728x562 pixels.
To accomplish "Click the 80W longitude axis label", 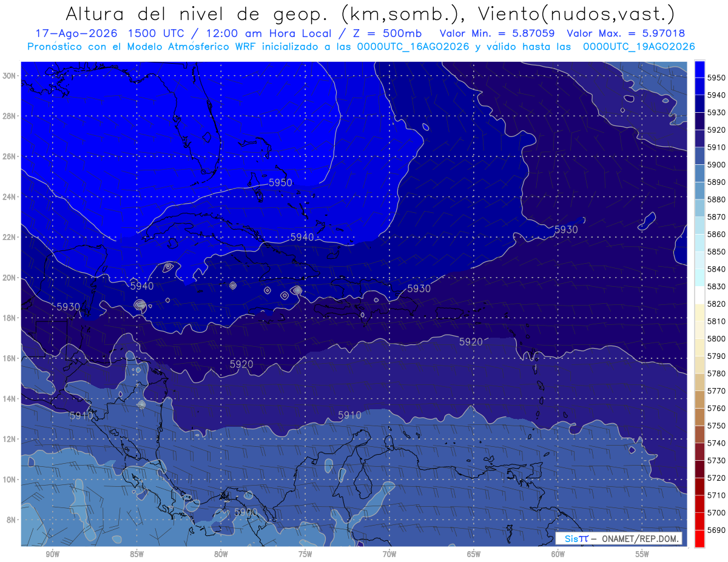I will (221, 554).
